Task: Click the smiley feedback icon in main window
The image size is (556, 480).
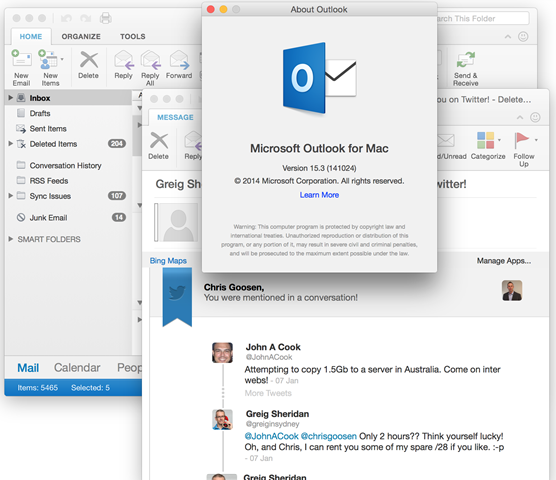Action: coord(523,37)
